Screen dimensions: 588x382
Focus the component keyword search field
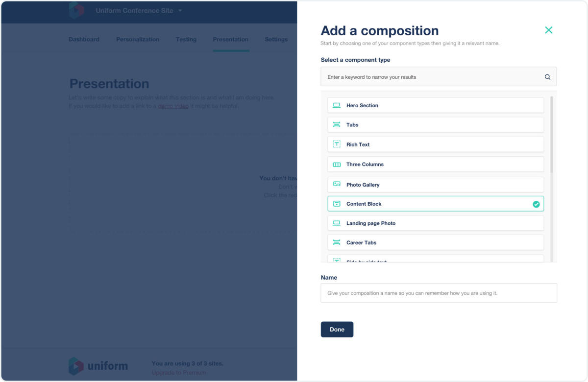pyautogui.click(x=439, y=77)
